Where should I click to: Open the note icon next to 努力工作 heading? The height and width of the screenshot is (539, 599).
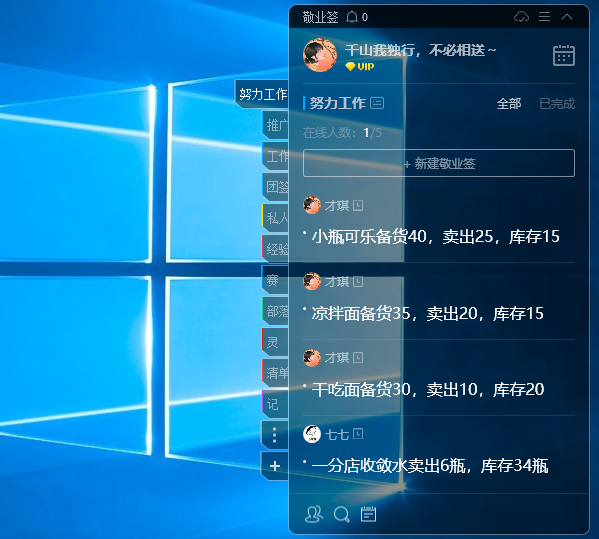(x=377, y=103)
